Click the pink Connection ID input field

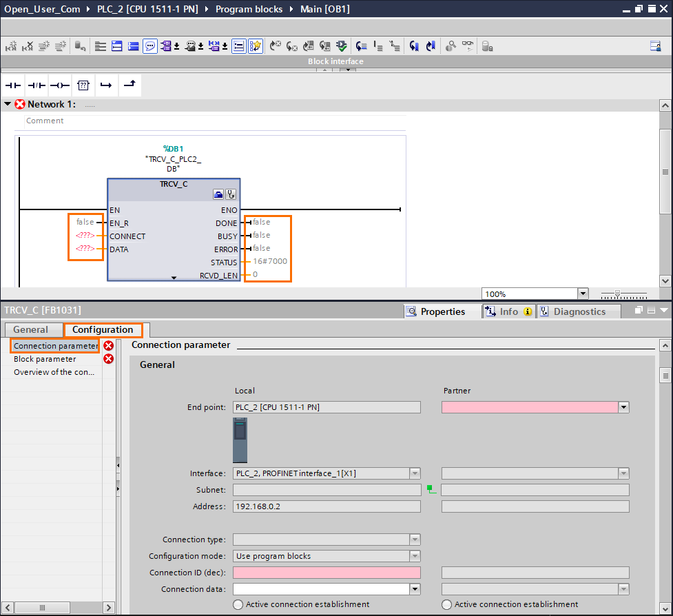point(327,572)
